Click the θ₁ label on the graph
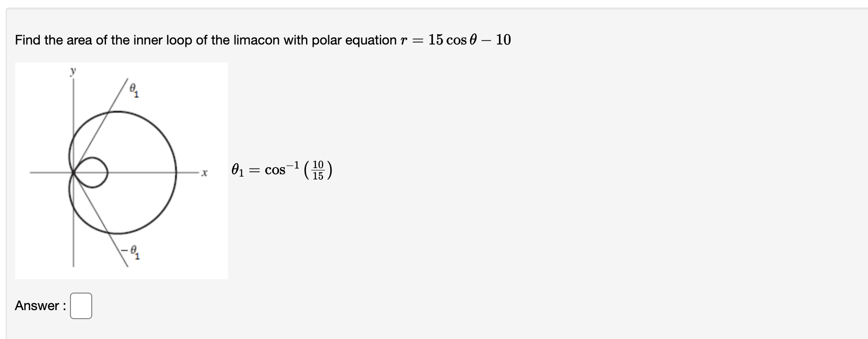Viewport: 868px width, 339px height. click(x=133, y=89)
